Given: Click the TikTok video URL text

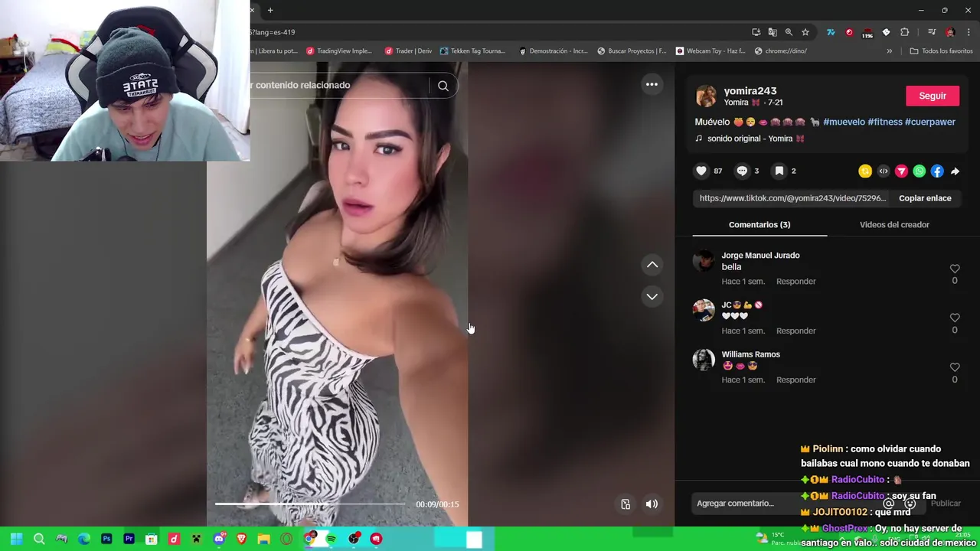Looking at the screenshot, I should click(792, 198).
